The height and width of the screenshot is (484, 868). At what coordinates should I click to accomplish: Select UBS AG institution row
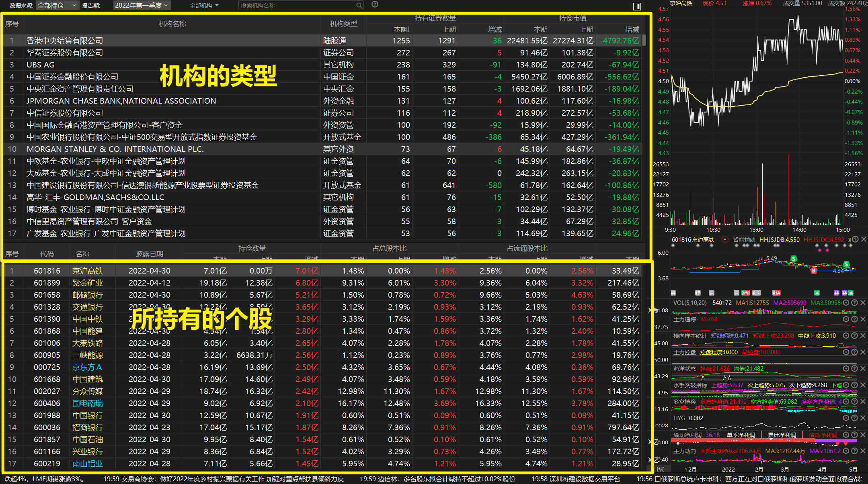(322, 65)
